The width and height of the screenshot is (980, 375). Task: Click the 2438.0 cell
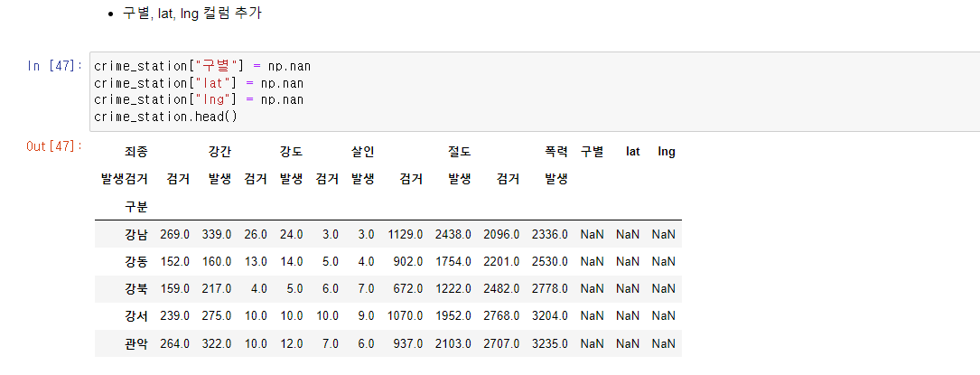[453, 234]
